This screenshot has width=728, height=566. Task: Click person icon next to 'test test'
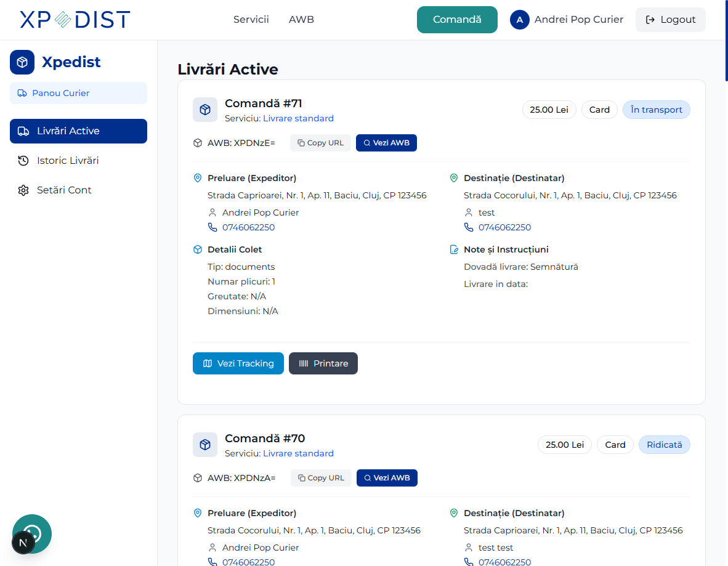(x=469, y=548)
